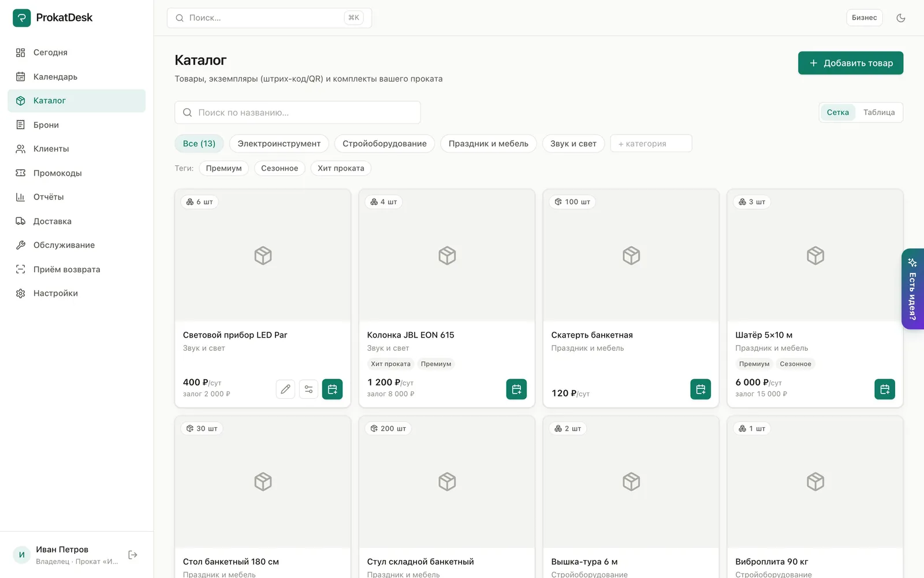Click the Колонка JBL EON 615 title

tap(411, 335)
